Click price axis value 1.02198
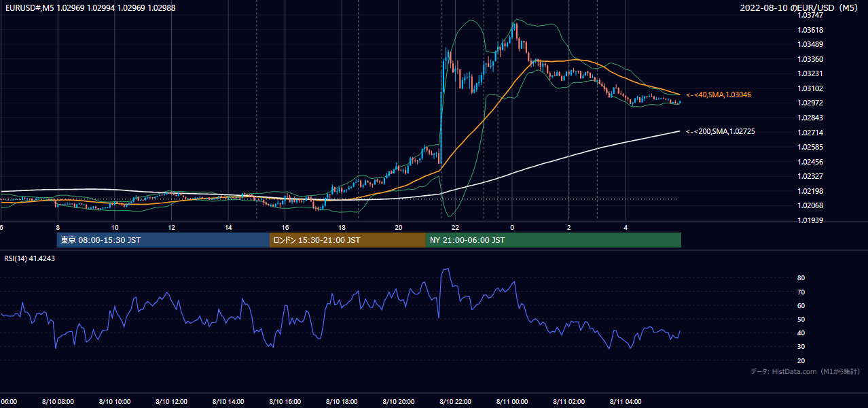Image resolution: width=868 pixels, height=408 pixels. click(x=811, y=191)
